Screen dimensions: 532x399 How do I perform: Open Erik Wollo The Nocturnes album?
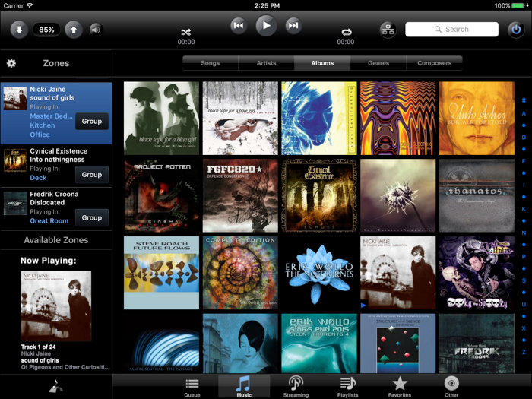click(x=319, y=273)
